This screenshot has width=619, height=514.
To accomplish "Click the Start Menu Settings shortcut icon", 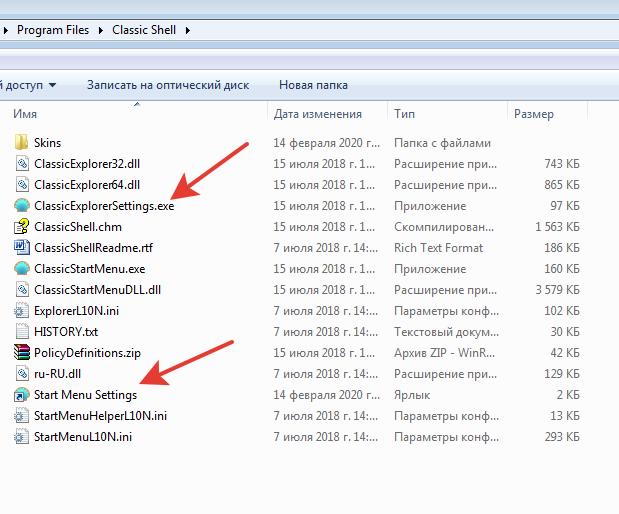I will (x=22, y=395).
